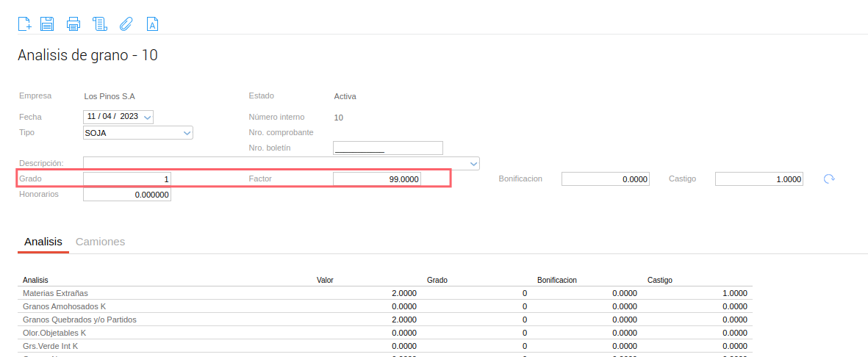Screen dimensions: 868x357
Task: Switch to the Camiones tab
Action: point(100,242)
